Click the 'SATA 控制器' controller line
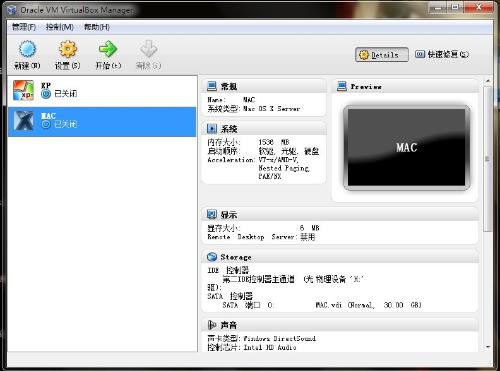The image size is (500, 371). pyautogui.click(x=230, y=296)
